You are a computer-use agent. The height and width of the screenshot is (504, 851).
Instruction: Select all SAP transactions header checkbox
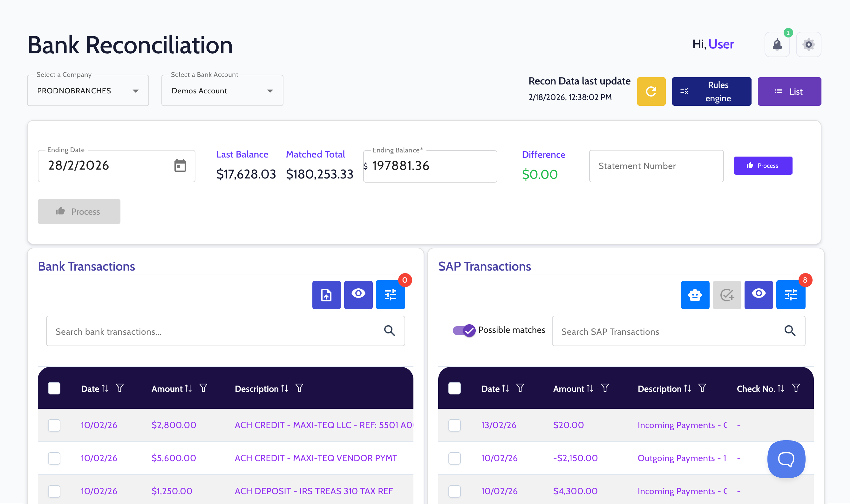[x=455, y=388]
